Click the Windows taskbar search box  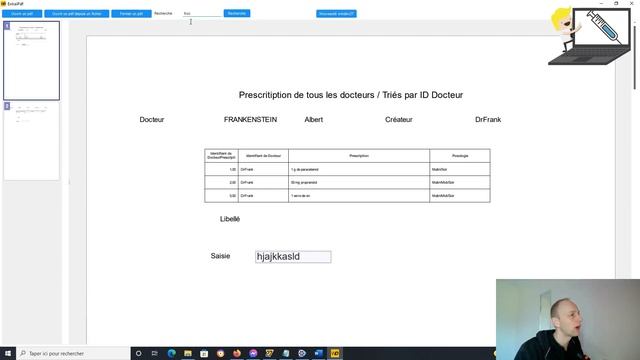click(73, 353)
